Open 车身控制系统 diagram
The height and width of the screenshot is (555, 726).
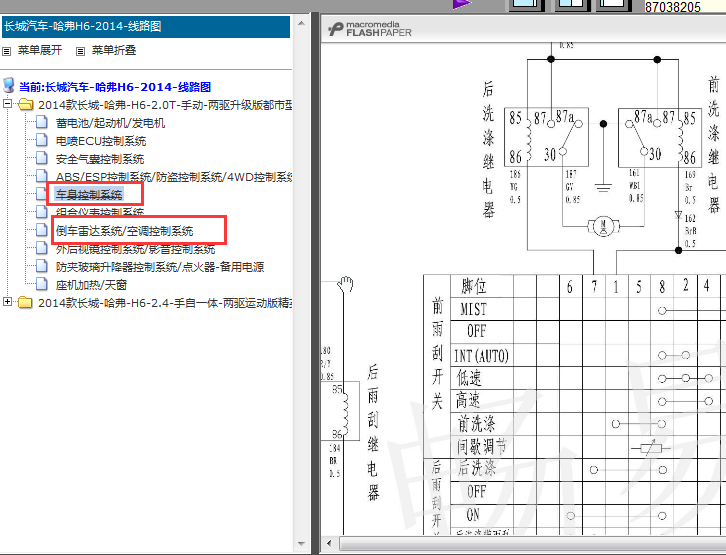point(89,194)
